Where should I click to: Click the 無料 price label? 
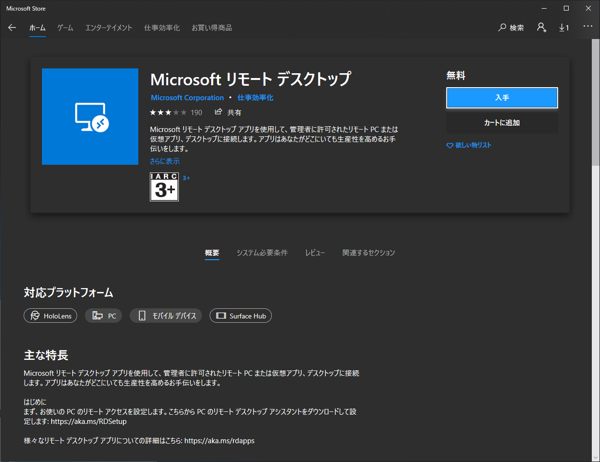click(x=455, y=75)
